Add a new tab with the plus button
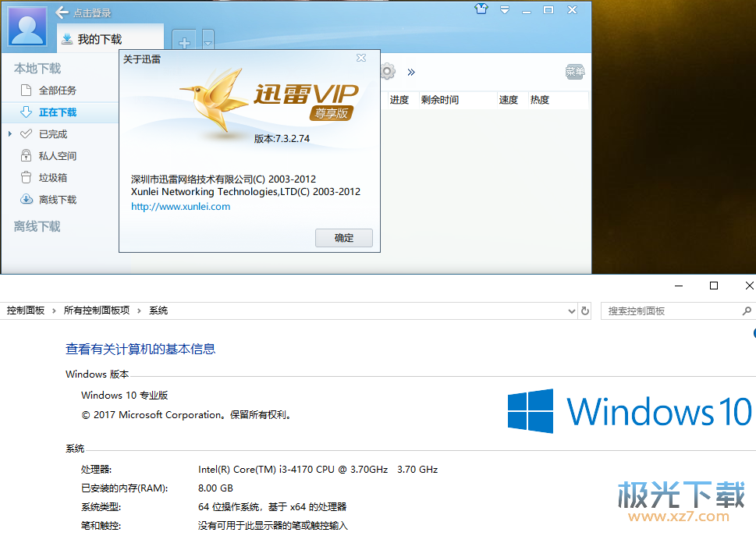The width and height of the screenshot is (756, 543). 184,41
